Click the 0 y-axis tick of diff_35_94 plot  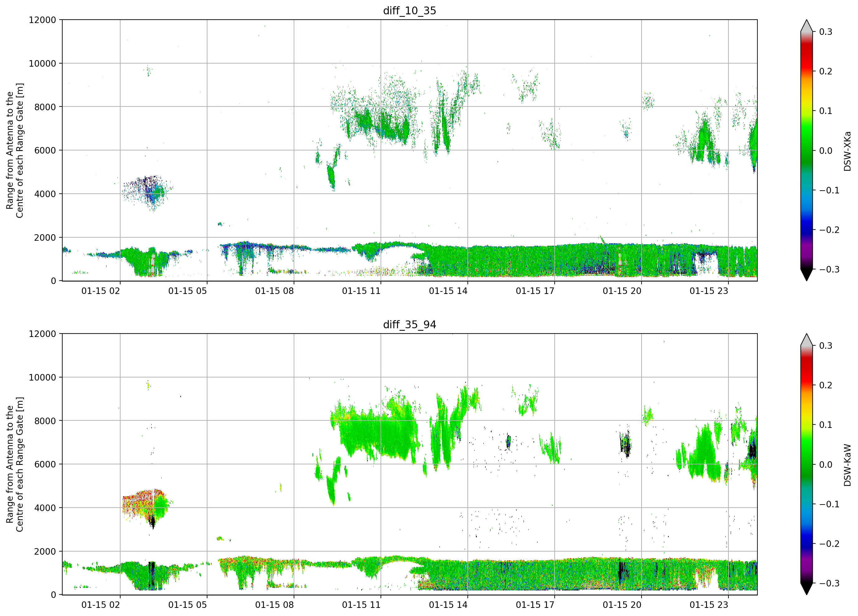pos(53,595)
